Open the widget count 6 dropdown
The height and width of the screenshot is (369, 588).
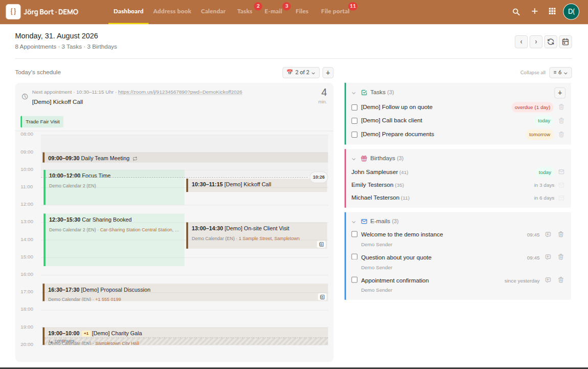tap(560, 73)
